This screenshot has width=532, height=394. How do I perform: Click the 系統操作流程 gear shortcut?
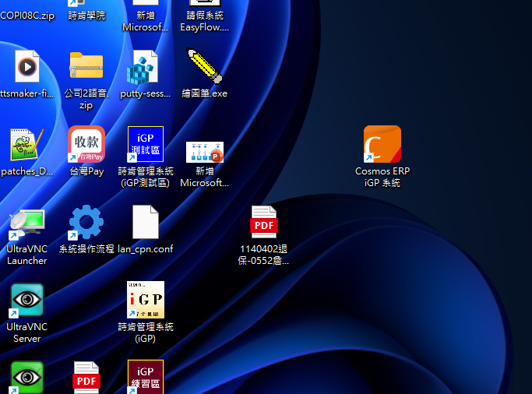pyautogui.click(x=86, y=223)
